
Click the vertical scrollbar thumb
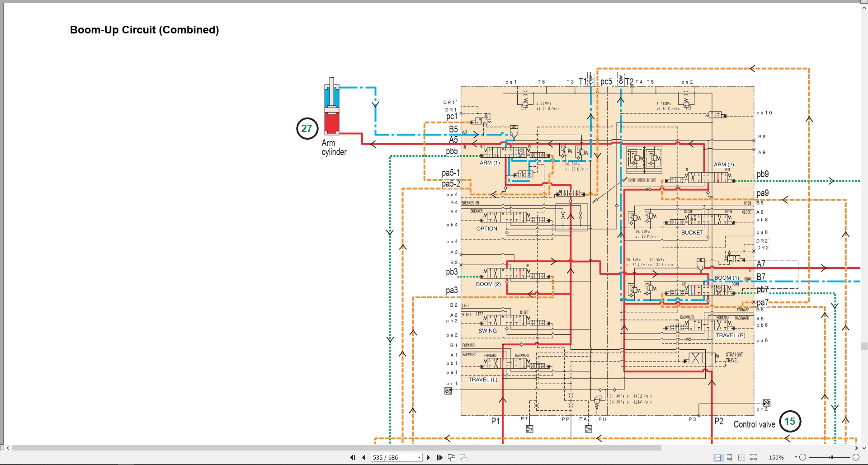point(864,347)
